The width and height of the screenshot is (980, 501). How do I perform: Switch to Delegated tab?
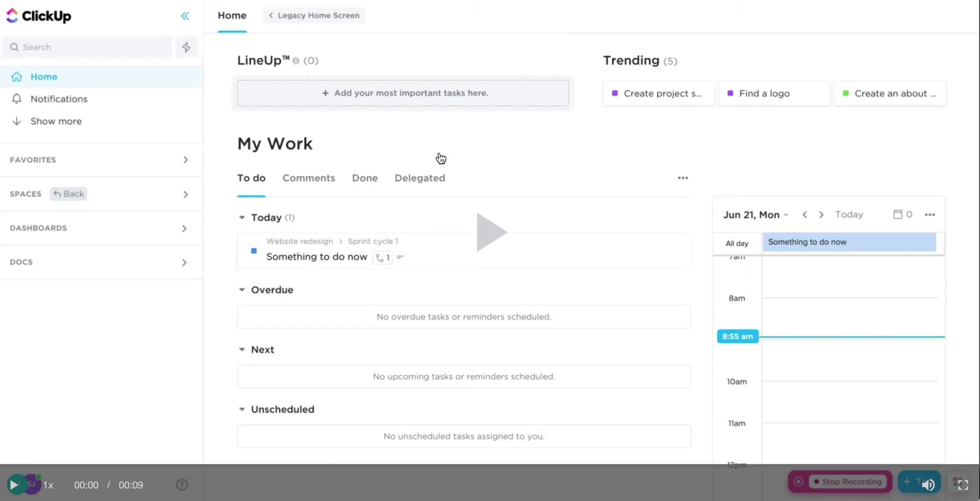click(x=420, y=178)
